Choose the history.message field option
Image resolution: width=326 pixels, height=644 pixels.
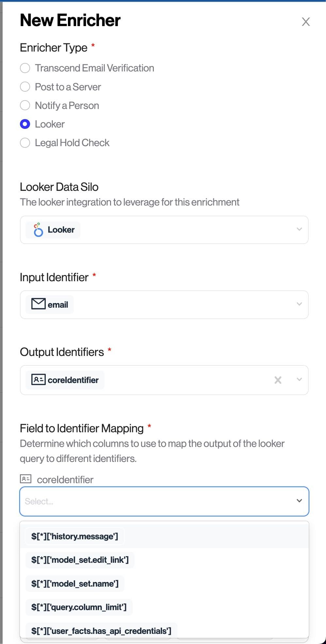(x=75, y=536)
